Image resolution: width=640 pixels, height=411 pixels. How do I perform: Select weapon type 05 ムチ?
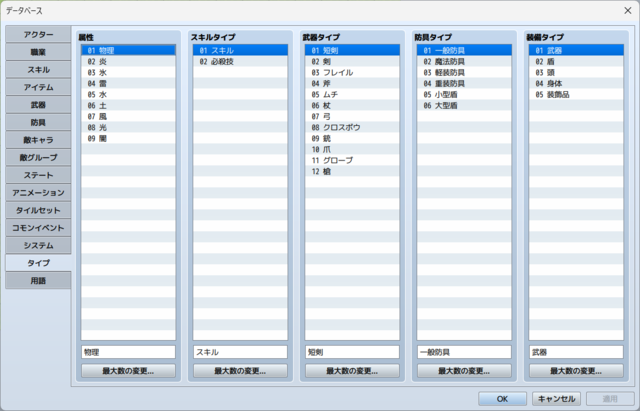point(352,94)
